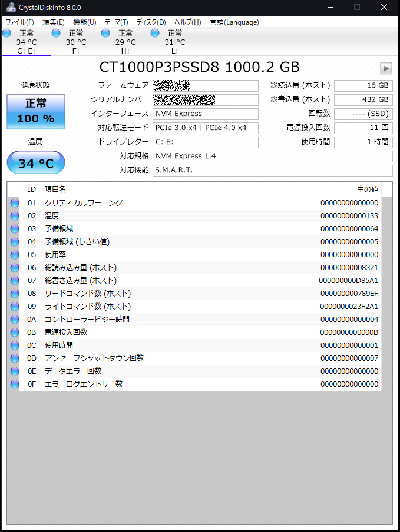Click the blue status orb above H:
Screen dimensions: 400x532
105,33
